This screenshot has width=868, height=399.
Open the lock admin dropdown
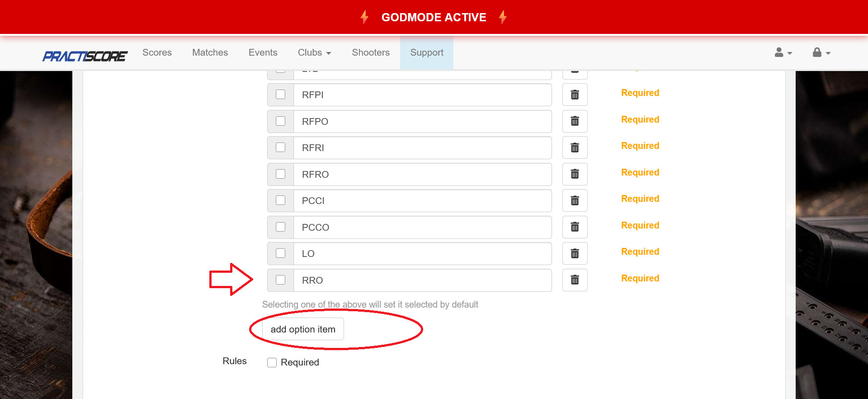coord(821,53)
